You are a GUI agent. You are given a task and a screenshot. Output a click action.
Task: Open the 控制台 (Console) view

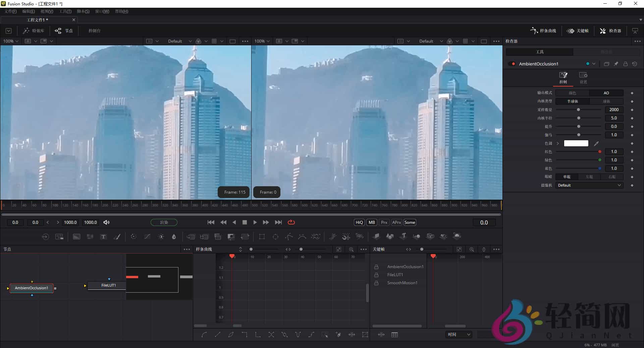coord(94,31)
